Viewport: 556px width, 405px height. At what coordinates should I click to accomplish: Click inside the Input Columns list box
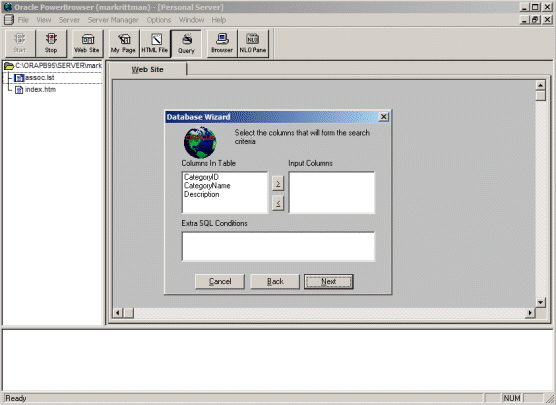coord(332,193)
